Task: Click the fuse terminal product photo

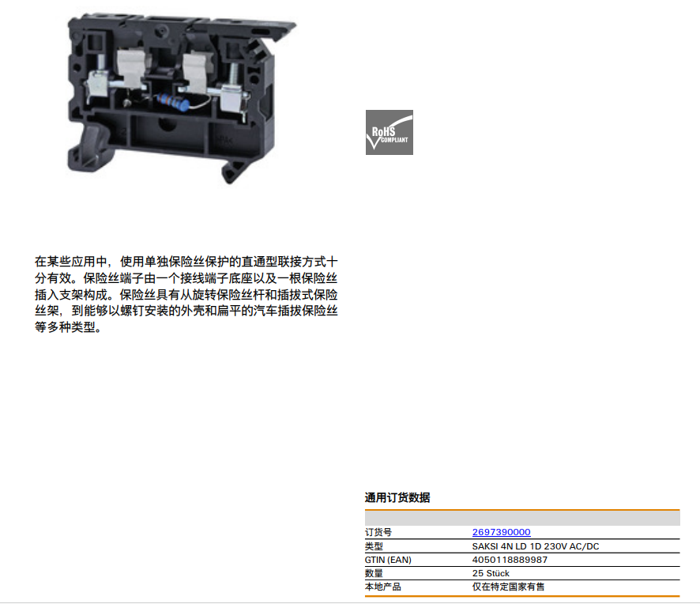Action: click(x=183, y=93)
